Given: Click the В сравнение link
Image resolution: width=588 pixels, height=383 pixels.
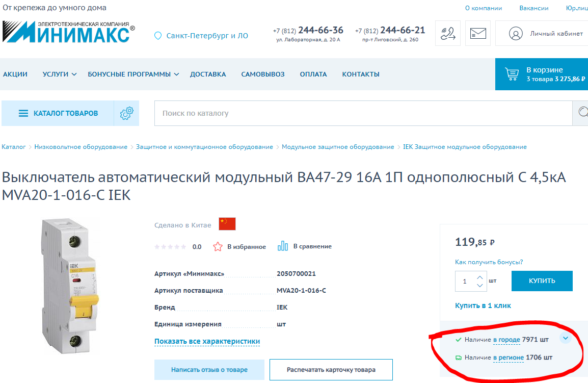Looking at the screenshot, I should coord(312,246).
